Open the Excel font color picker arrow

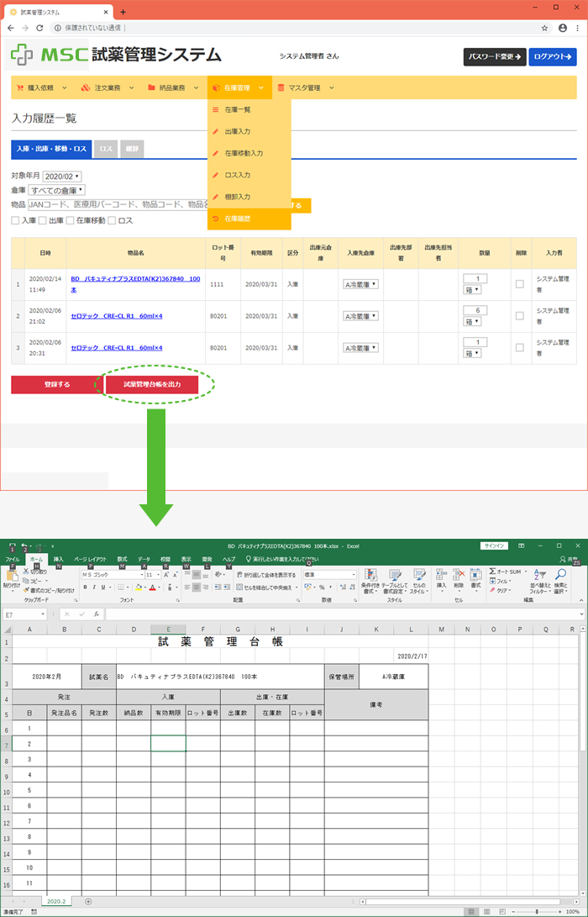[159, 588]
